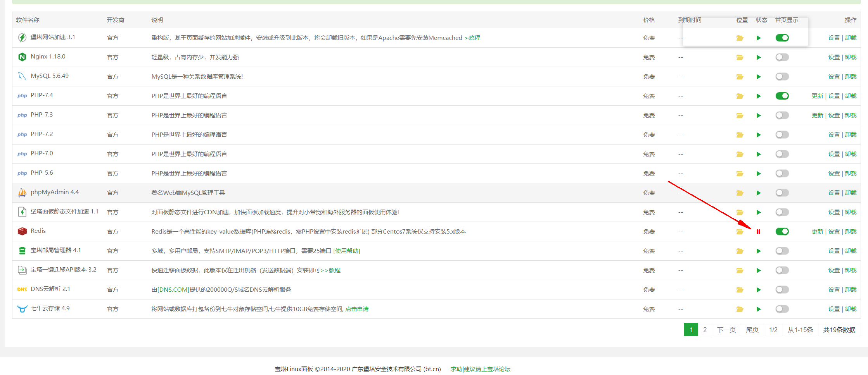This screenshot has height=375, width=868.
Task: Open folder icon in PHP-7.4 row
Action: click(740, 96)
